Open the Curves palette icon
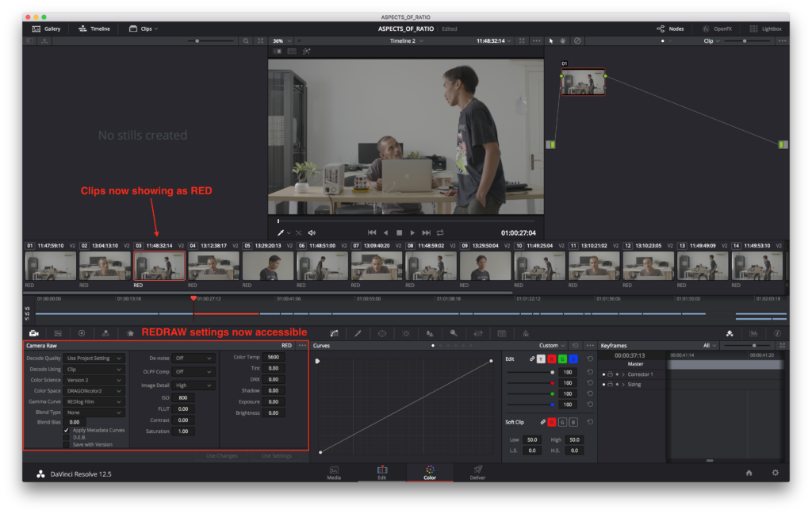The width and height of the screenshot is (812, 514). (x=334, y=333)
